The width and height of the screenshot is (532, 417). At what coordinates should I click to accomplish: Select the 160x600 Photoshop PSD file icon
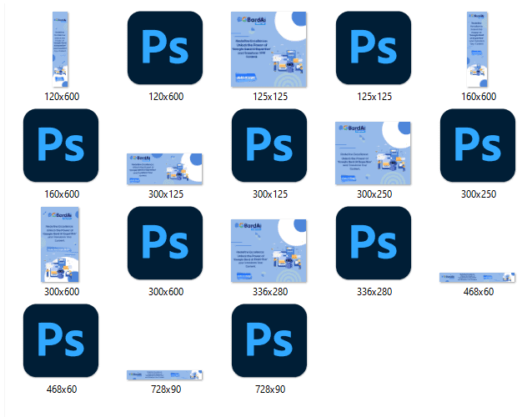coord(61,146)
